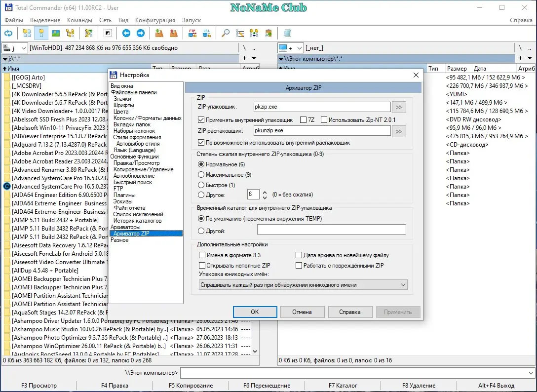Image resolution: width=537 pixels, height=392 pixels.
Task: Enable the 7Z checkbox
Action: [x=303, y=120]
